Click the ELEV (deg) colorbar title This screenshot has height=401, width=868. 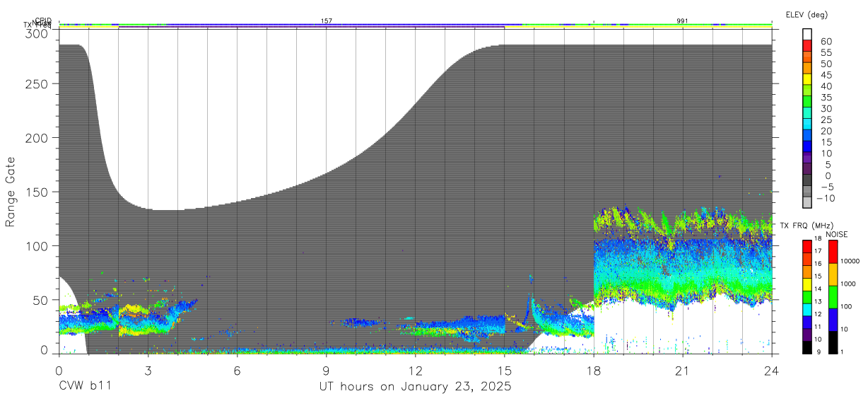tap(807, 15)
